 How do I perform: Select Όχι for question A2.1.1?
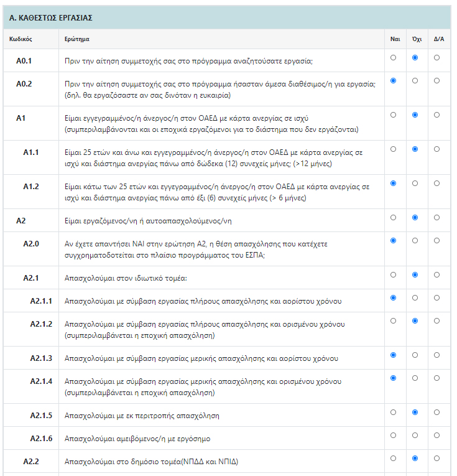[415, 298]
